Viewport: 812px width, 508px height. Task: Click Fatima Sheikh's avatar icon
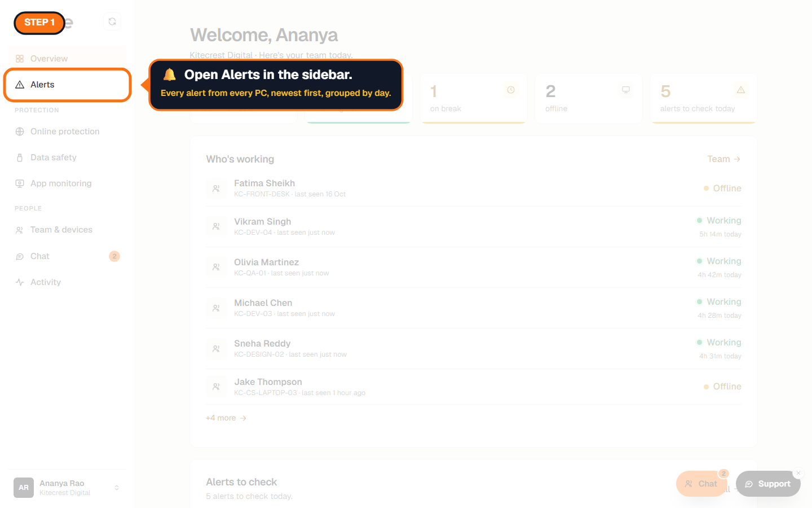216,189
